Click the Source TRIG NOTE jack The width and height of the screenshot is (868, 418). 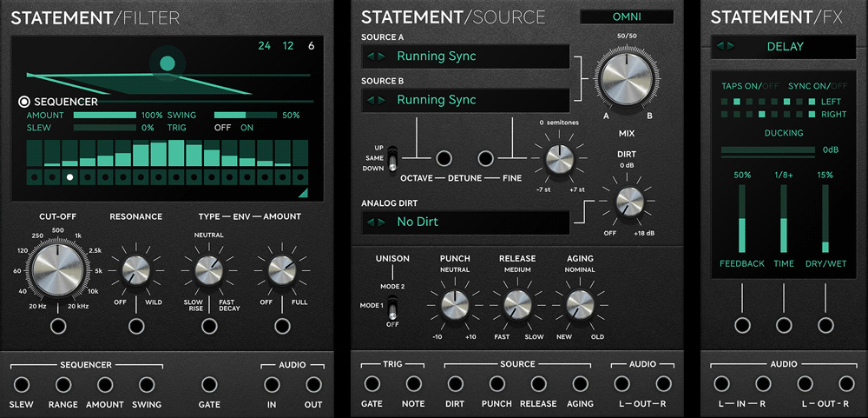[x=413, y=383]
